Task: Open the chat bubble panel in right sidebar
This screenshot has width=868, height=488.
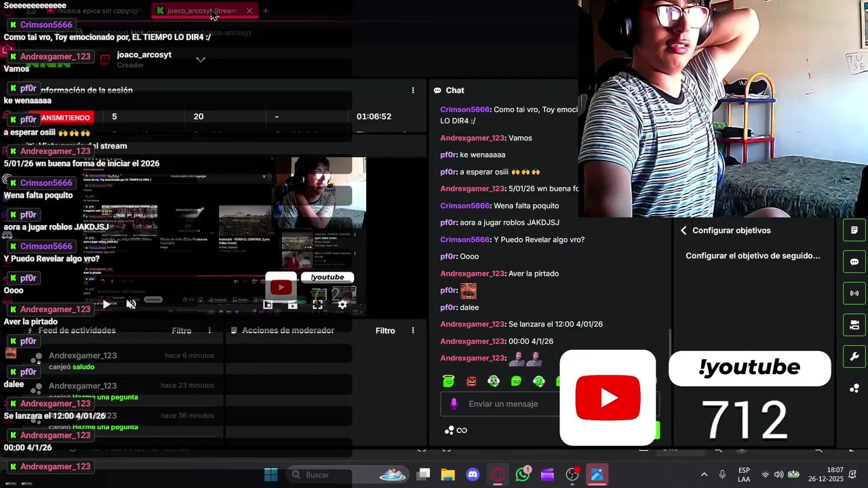Action: [854, 262]
